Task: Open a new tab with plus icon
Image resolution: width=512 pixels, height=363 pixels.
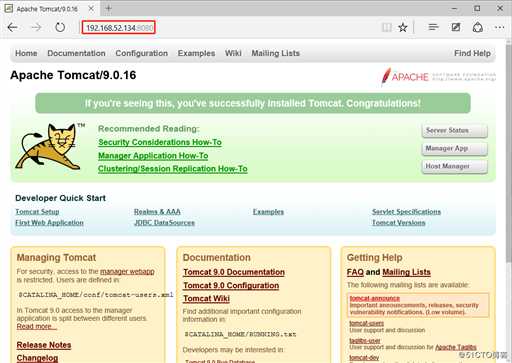Action: click(108, 8)
